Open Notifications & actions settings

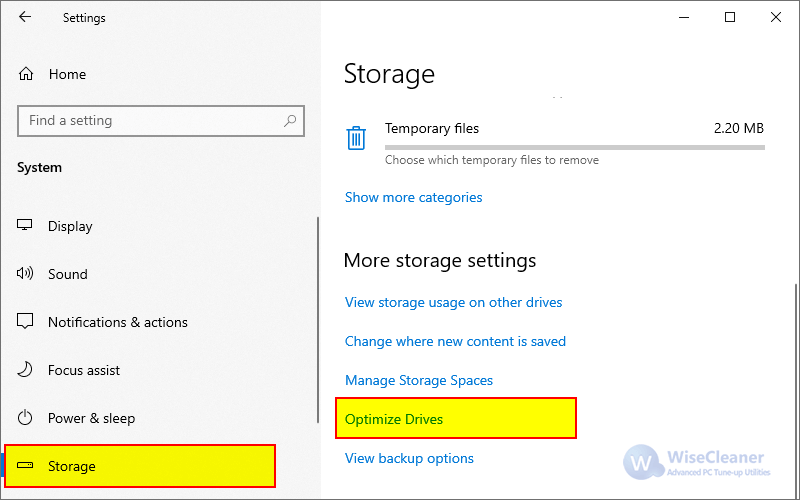point(117,322)
